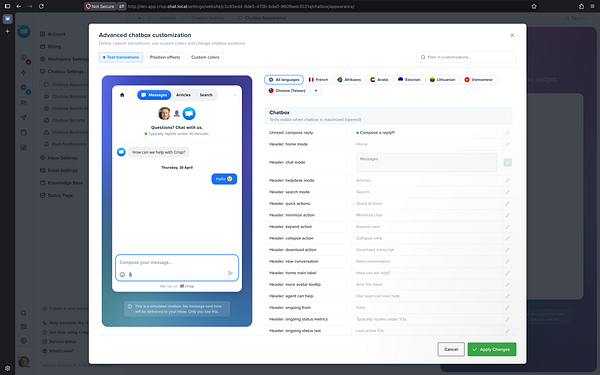Click the browser reload icon
The height and width of the screenshot is (375, 600).
coord(41,6)
